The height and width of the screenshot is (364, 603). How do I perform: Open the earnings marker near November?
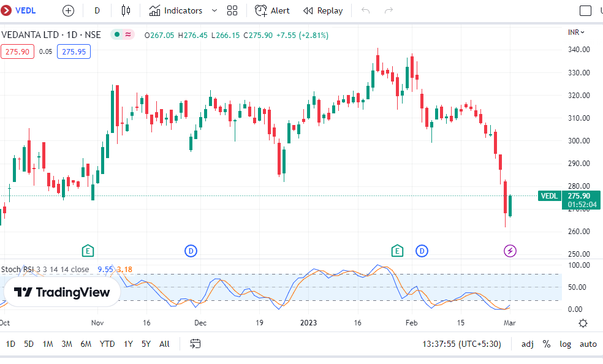tap(88, 251)
